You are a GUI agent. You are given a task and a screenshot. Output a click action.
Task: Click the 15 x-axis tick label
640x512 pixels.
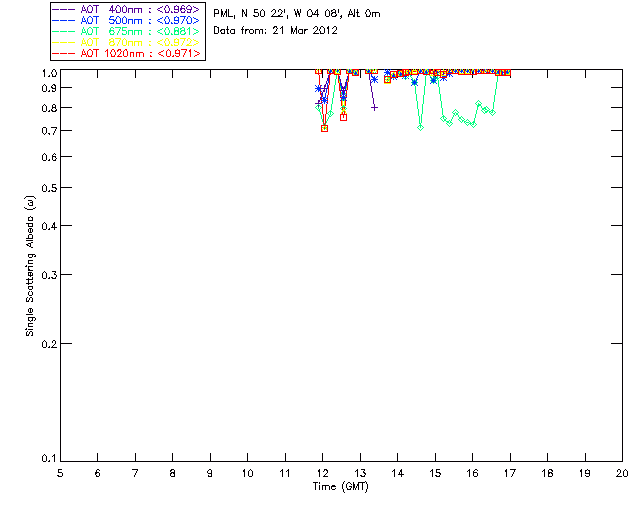(435, 474)
